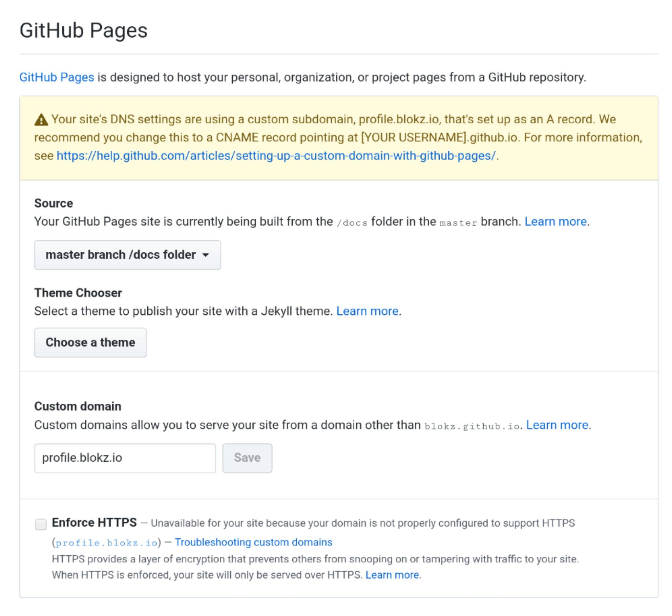Open Learn more link in Source section

(x=556, y=222)
